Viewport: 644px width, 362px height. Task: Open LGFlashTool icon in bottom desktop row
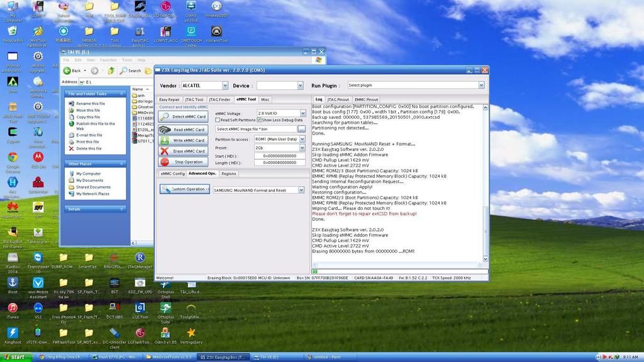tap(140, 336)
